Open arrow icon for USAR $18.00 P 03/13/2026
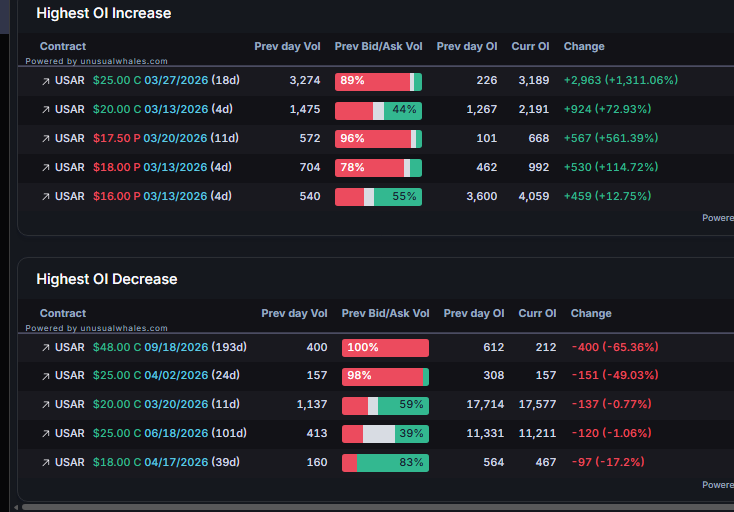 click(45, 168)
